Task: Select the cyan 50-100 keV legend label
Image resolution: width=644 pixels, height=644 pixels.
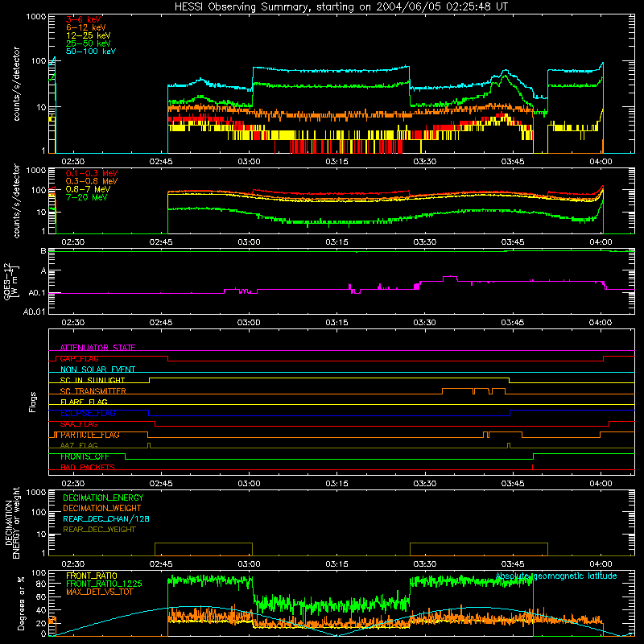Action: point(91,52)
